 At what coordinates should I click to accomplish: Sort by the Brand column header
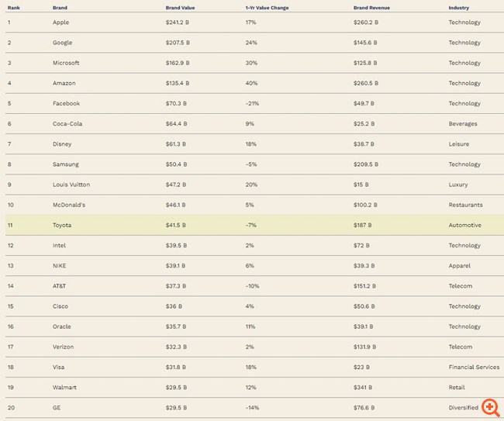click(60, 8)
